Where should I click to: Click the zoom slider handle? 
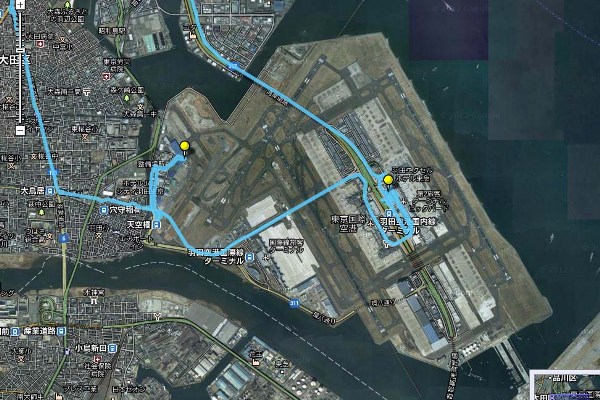pos(21,50)
